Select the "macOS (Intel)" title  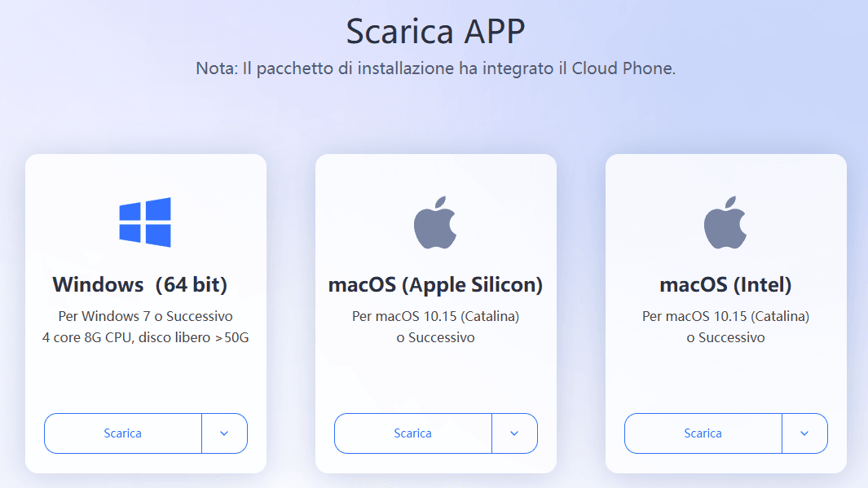coord(725,285)
